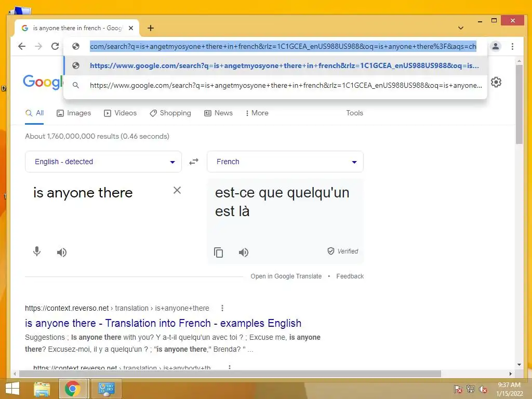Listen to the English source text
Image resolution: width=532 pixels, height=399 pixels.
click(61, 252)
